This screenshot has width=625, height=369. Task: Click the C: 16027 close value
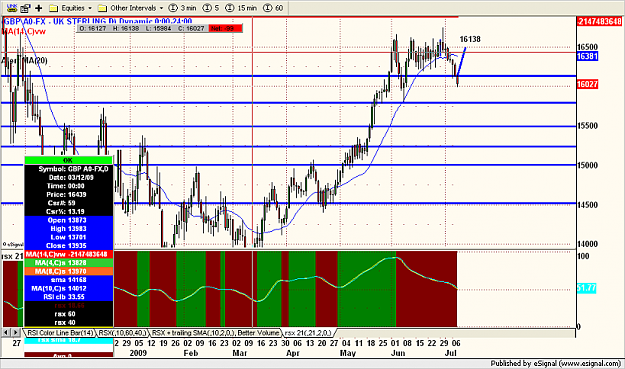[x=191, y=28]
